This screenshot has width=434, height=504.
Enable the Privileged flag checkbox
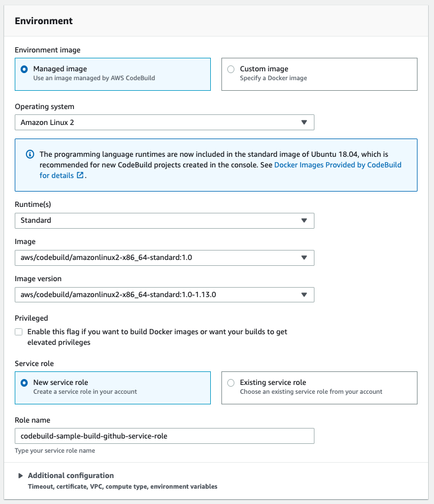[19, 332]
